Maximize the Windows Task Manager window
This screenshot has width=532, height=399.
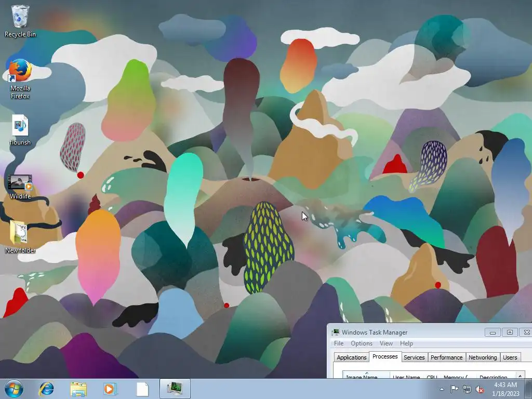(510, 332)
